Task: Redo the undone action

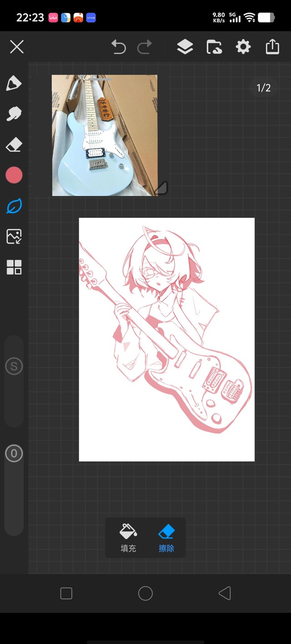Action: [x=145, y=47]
